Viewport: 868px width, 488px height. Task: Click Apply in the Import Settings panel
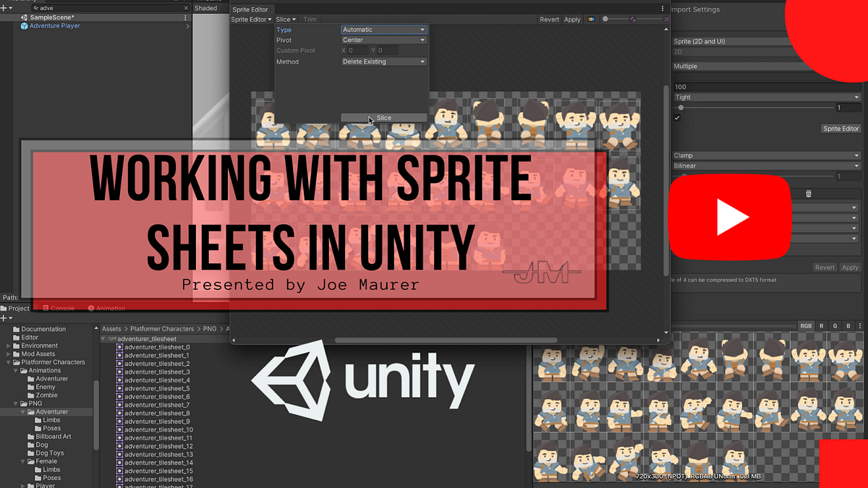pyautogui.click(x=850, y=267)
